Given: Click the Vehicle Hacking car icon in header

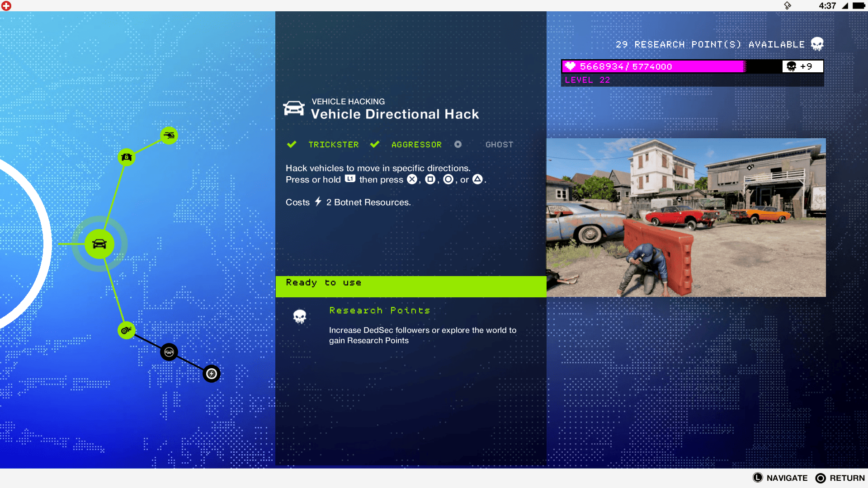Looking at the screenshot, I should click(x=294, y=108).
